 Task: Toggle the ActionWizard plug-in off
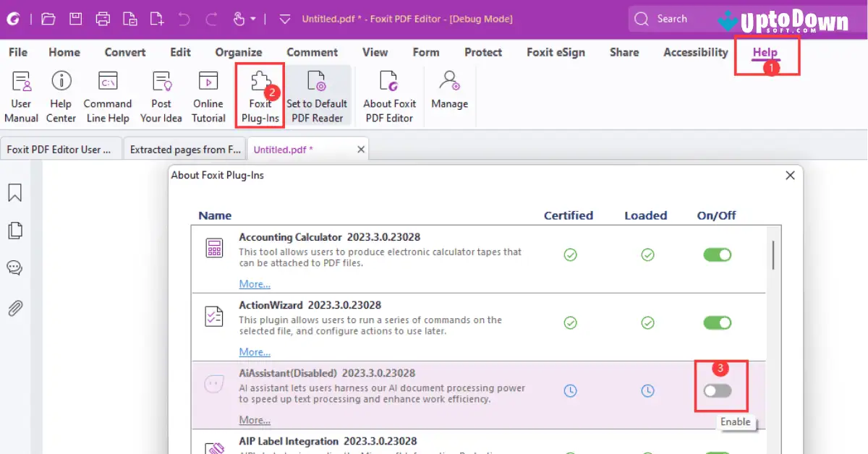pos(717,322)
